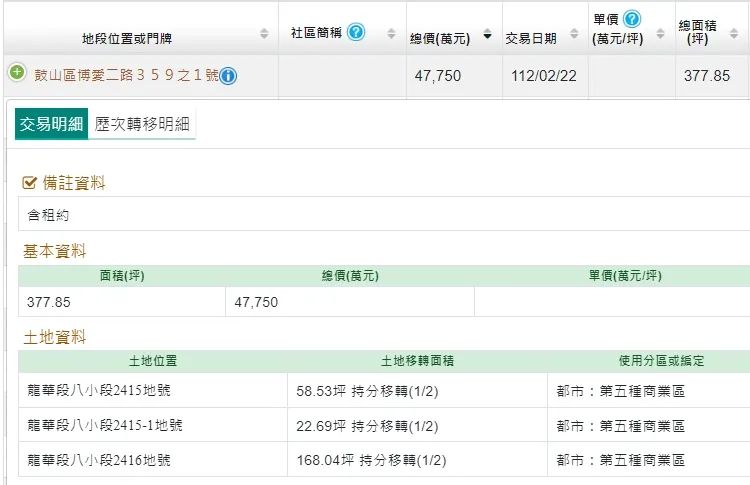The height and width of the screenshot is (485, 750).
Task: Click the 總價(萬元) column header text
Action: pyautogui.click(x=440, y=39)
